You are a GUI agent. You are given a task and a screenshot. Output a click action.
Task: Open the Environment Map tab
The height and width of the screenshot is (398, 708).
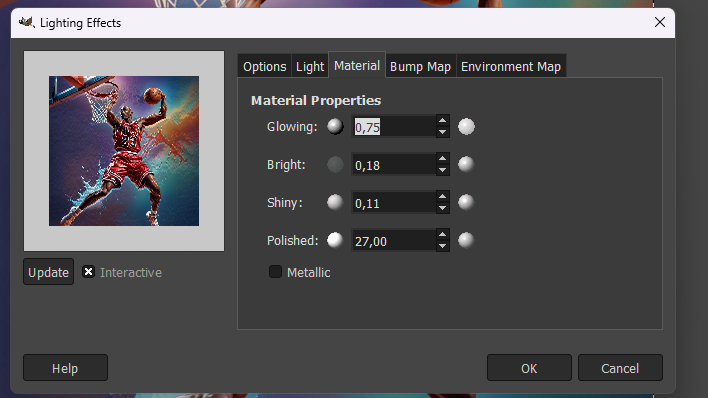tap(511, 66)
